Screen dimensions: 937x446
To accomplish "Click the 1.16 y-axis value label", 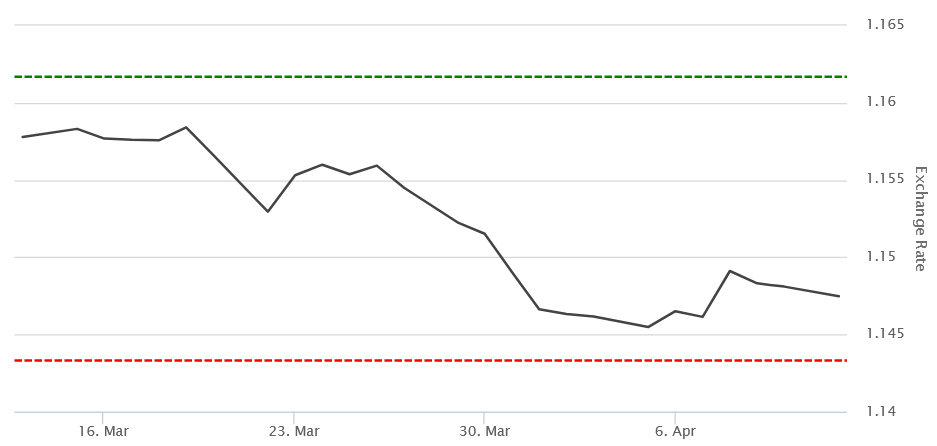I will coord(880,102).
